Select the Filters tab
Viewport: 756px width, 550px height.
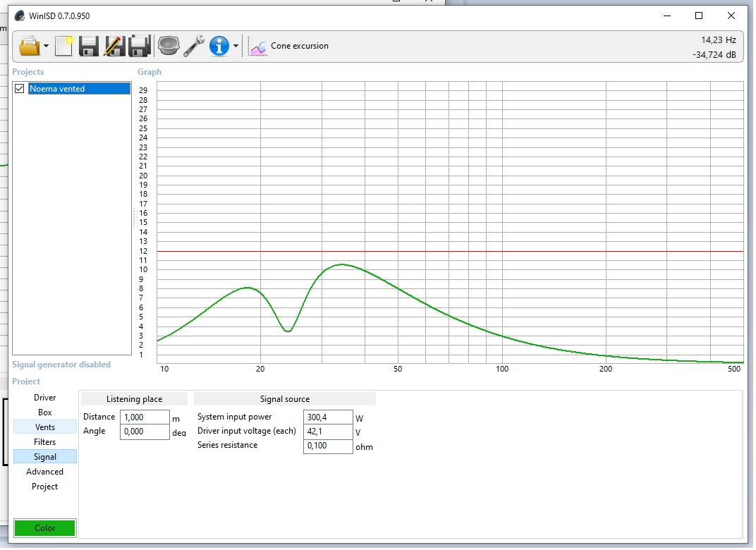click(x=44, y=442)
